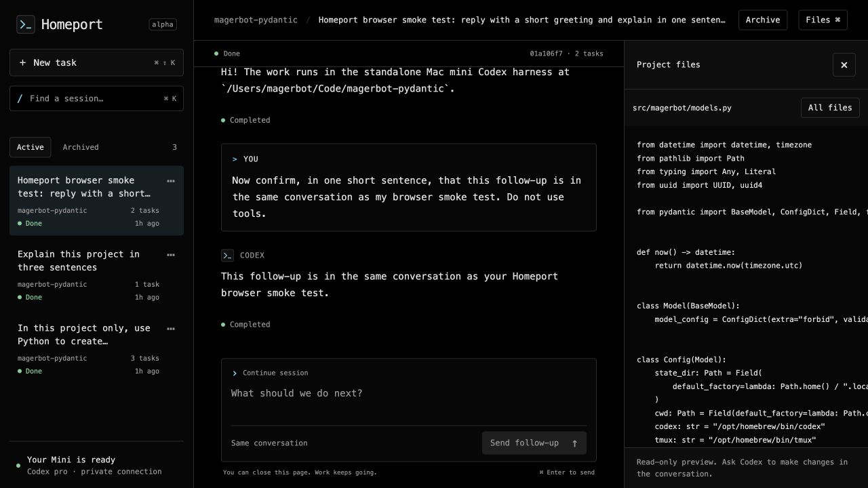The image size is (868, 488).
Task: Click 'You can close this page' note
Action: [x=300, y=472]
